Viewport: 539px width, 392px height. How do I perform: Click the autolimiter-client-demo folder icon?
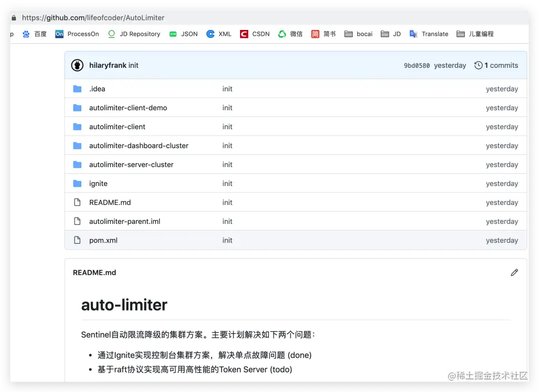pyautogui.click(x=77, y=108)
